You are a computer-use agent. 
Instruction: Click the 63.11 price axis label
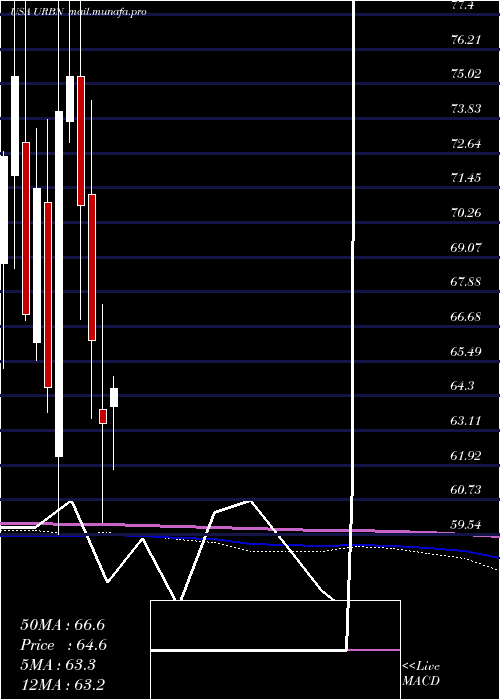[x=466, y=421]
